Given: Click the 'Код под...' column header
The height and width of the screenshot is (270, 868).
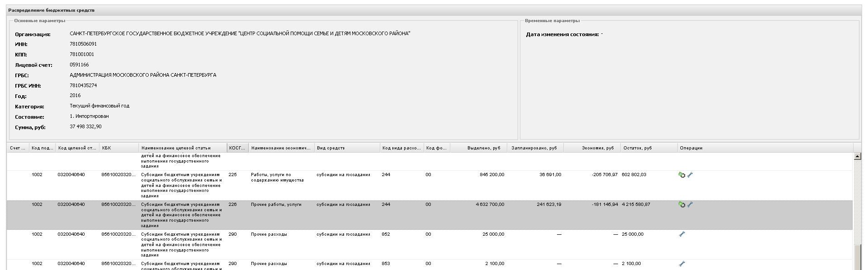Looking at the screenshot, I should pyautogui.click(x=42, y=148).
